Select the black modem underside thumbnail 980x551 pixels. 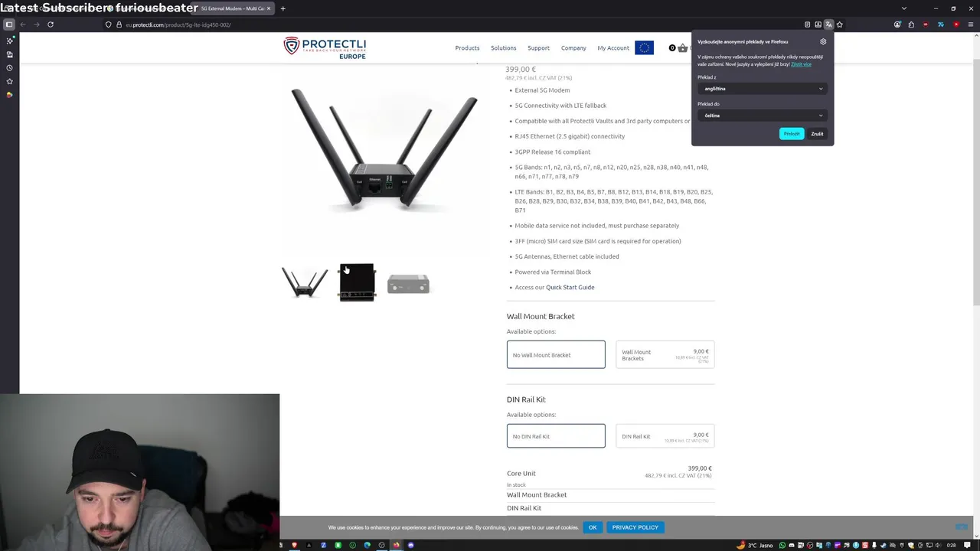click(x=357, y=282)
